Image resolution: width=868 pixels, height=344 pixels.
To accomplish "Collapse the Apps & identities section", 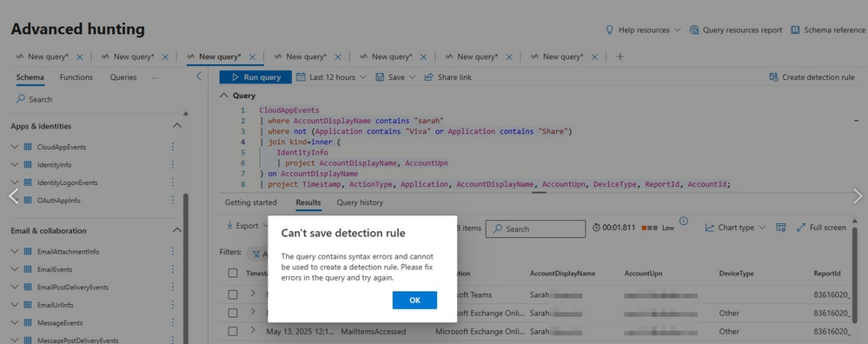I will pyautogui.click(x=177, y=126).
